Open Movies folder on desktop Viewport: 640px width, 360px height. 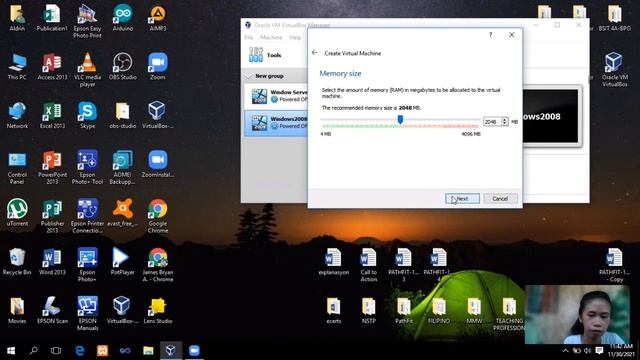click(17, 311)
